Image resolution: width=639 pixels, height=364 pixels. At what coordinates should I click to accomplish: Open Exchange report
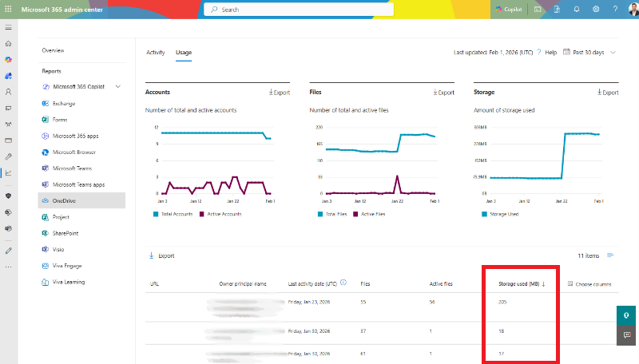tap(64, 104)
